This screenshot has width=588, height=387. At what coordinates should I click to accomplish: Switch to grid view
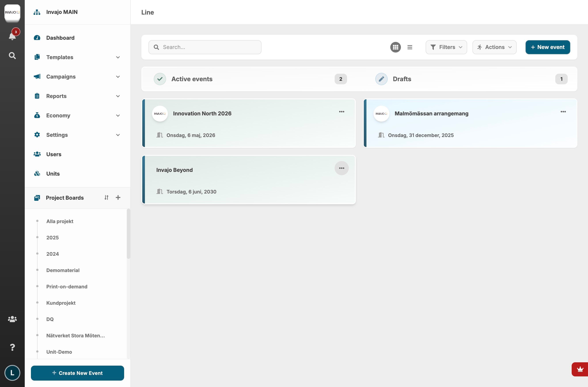click(x=395, y=47)
